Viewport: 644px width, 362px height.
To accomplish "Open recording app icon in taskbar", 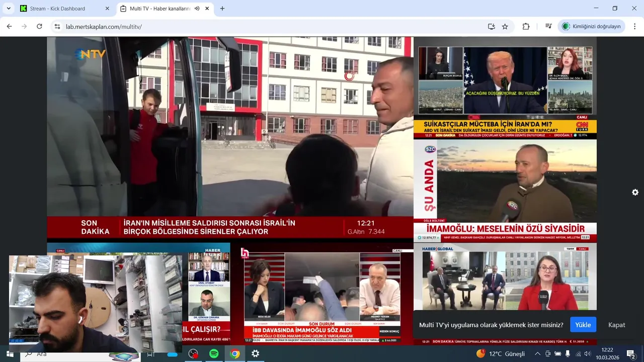I will pos(193,354).
